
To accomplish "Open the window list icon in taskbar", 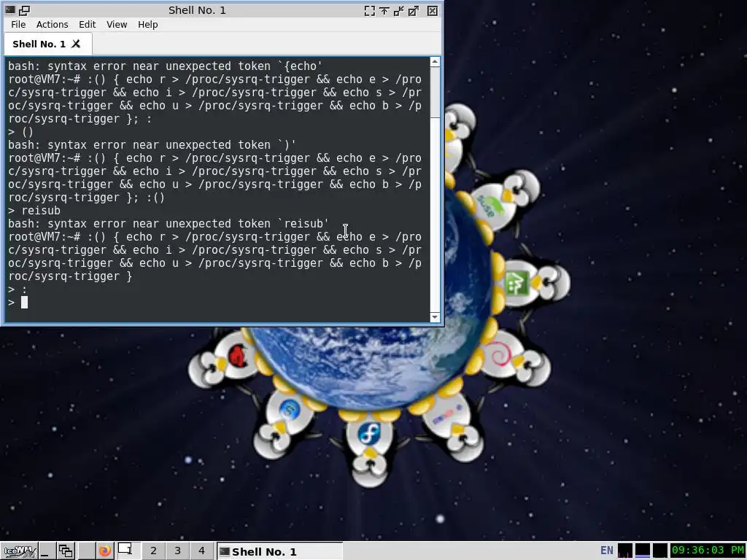I will coord(66,551).
